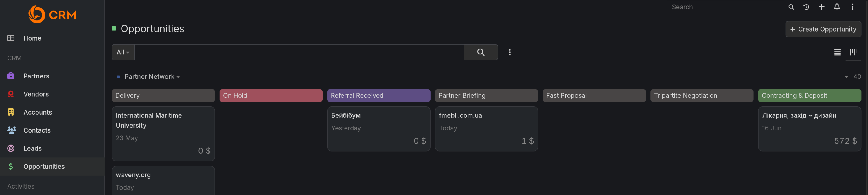The height and width of the screenshot is (195, 868).
Task: Go to Partners in the sidebar
Action: click(36, 76)
